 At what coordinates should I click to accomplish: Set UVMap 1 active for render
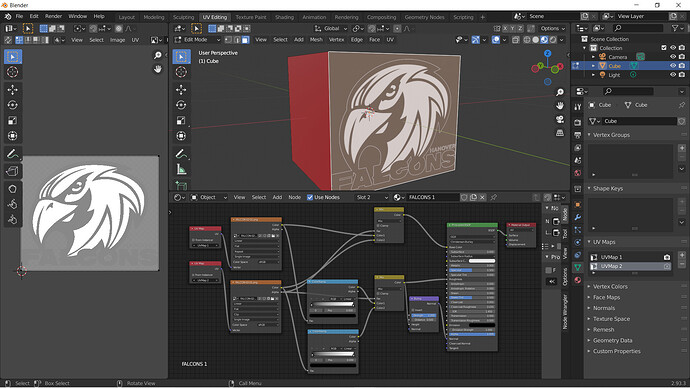click(667, 257)
